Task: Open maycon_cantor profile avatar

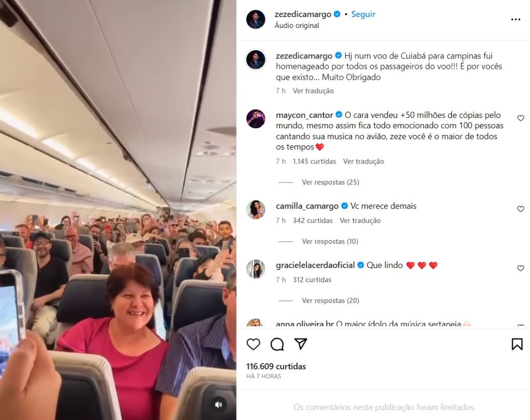Action: pos(256,118)
